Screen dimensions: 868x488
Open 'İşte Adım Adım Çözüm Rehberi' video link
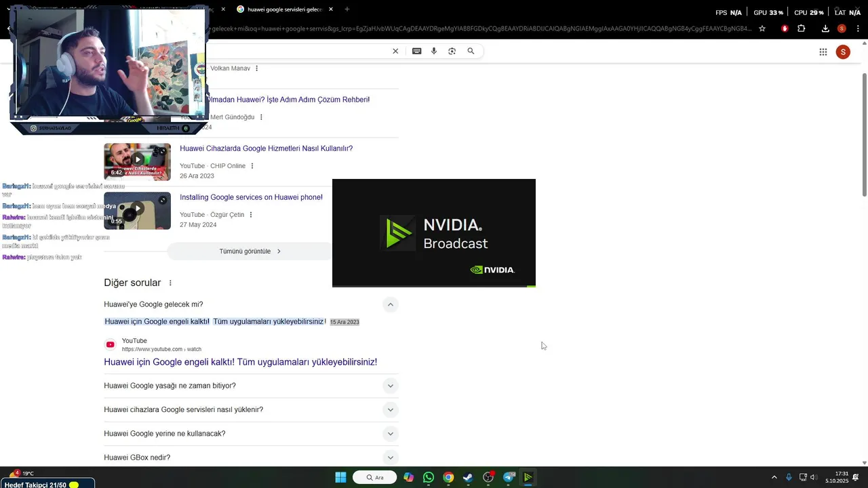pyautogui.click(x=289, y=100)
